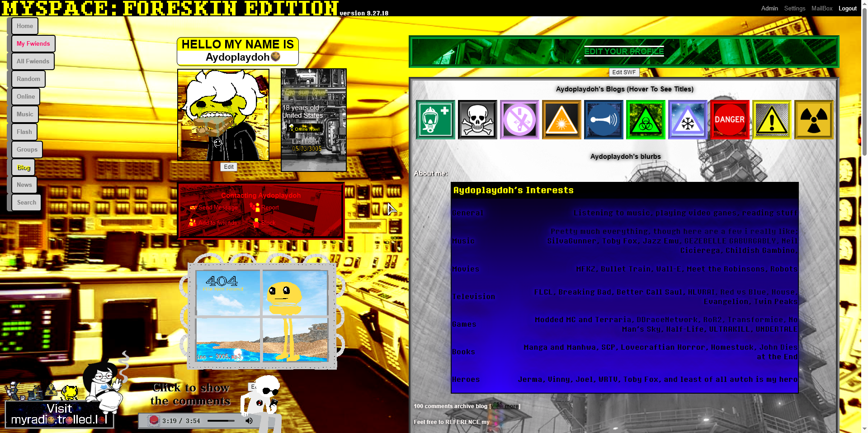Viewport: 868px width, 433px height.
Task: Click the report person icon with arrows
Action: pyautogui.click(x=255, y=207)
